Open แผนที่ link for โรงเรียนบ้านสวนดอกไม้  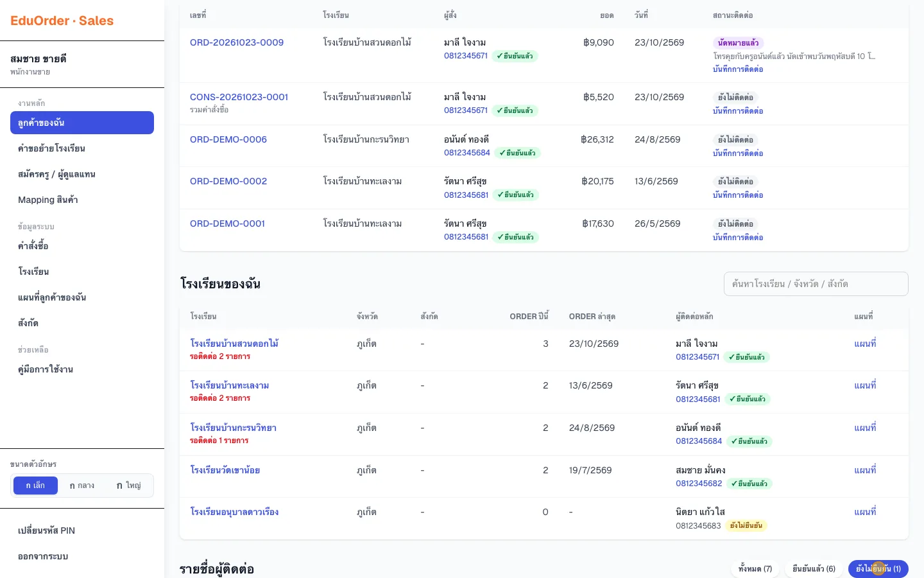coord(865,344)
